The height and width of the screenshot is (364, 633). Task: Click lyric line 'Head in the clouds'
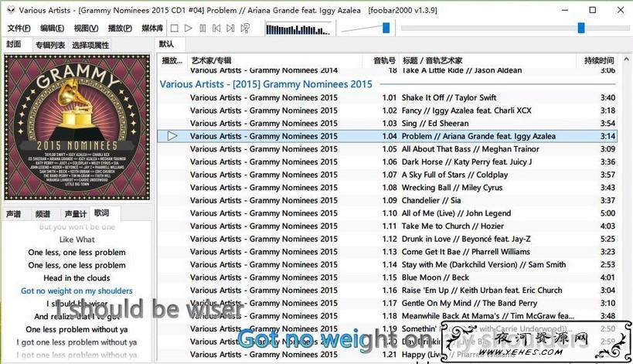pos(77,278)
